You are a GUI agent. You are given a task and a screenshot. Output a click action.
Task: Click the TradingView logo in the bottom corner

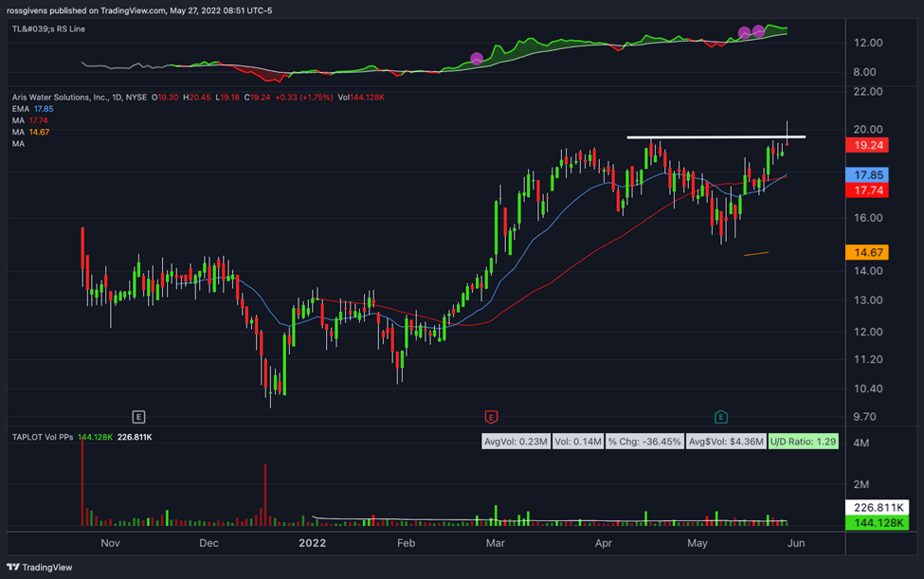[x=12, y=568]
